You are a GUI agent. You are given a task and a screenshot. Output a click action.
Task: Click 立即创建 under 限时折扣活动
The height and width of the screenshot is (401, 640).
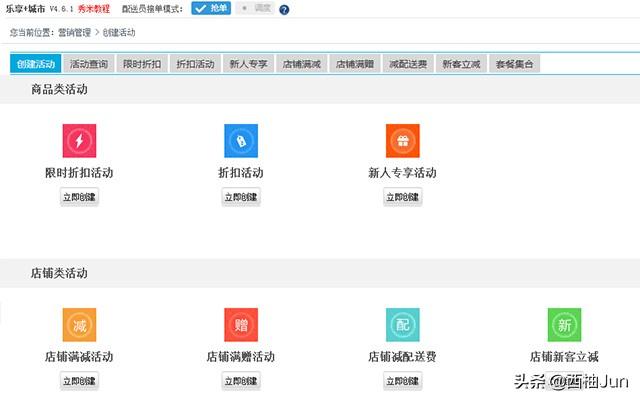[x=79, y=197]
